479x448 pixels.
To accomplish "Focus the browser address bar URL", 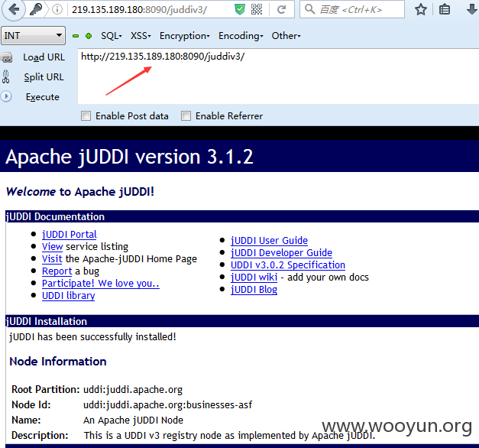I will click(139, 9).
